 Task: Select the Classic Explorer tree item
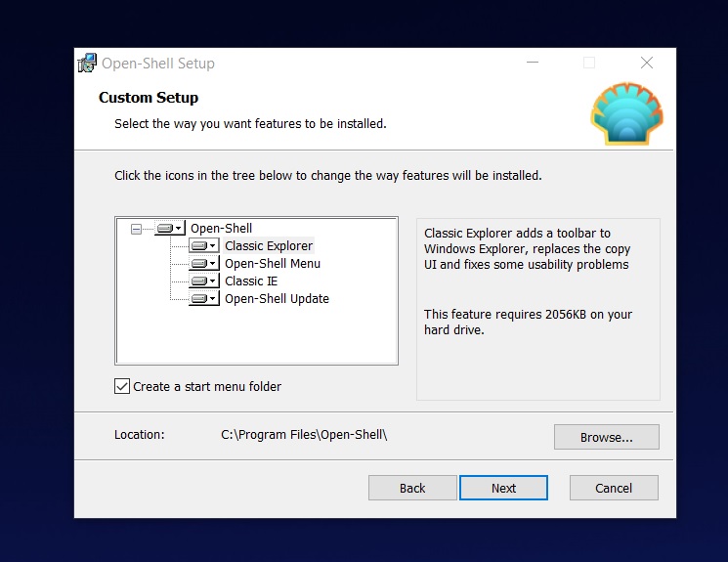[269, 245]
